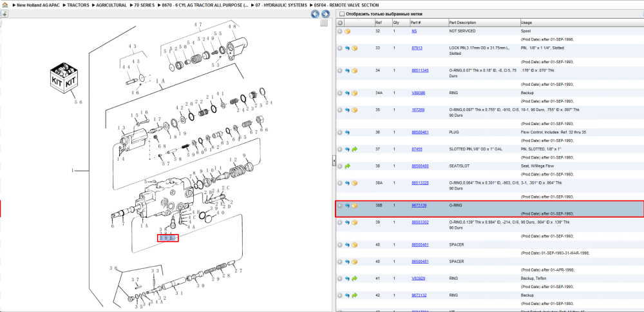Open New Holland AG APAC breadcrumb

(x=39, y=5)
